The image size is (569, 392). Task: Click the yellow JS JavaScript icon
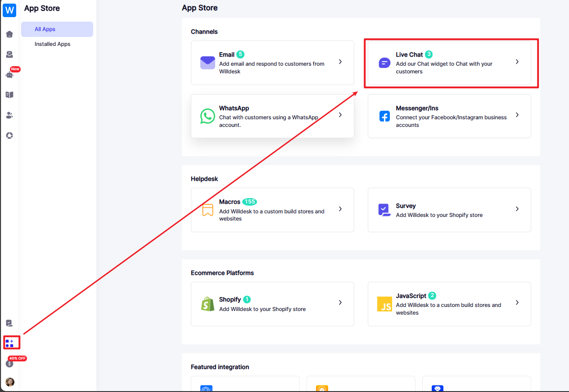tap(384, 304)
